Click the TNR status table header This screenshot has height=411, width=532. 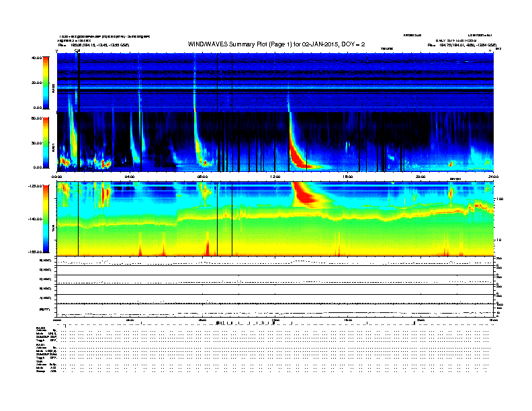[x=39, y=361]
